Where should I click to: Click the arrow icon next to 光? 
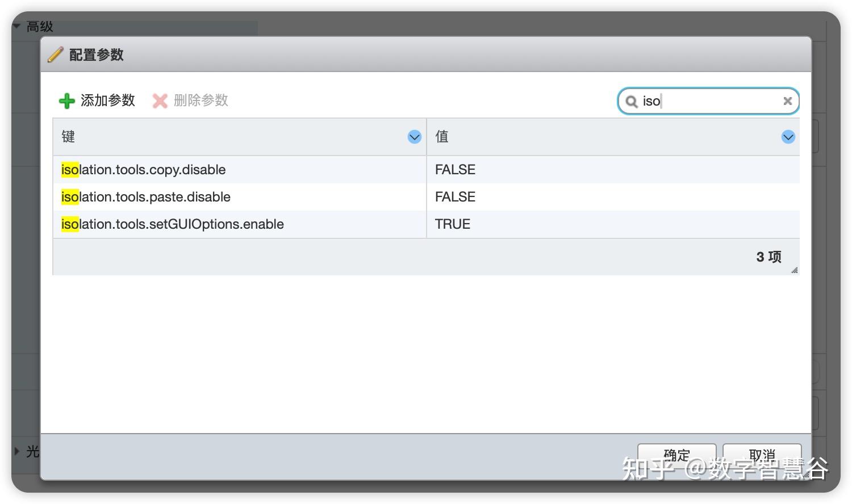[16, 451]
